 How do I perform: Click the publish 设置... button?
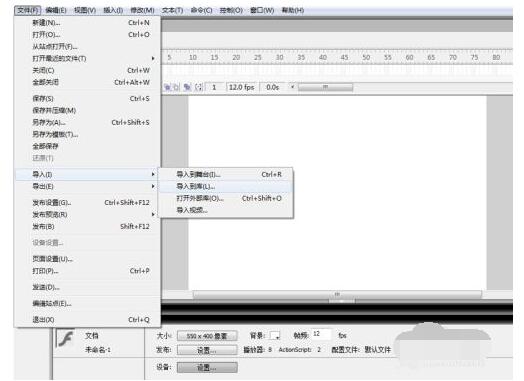207,350
